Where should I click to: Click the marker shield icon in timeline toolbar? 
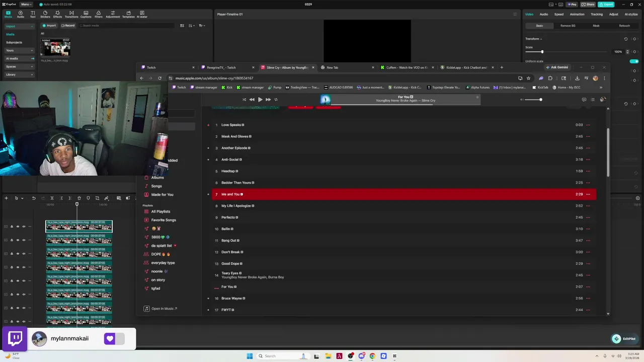pos(88,198)
